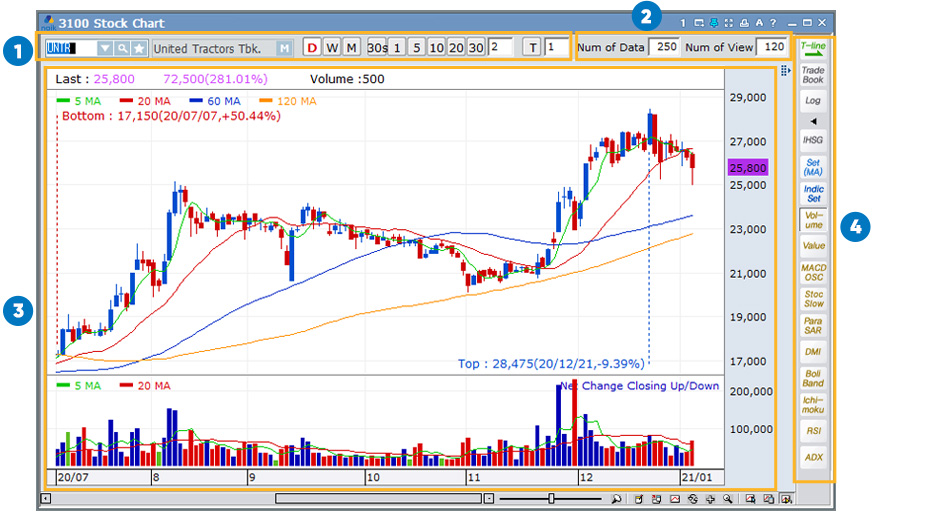Select the daily D period
The height and width of the screenshot is (526, 934).
[x=311, y=48]
